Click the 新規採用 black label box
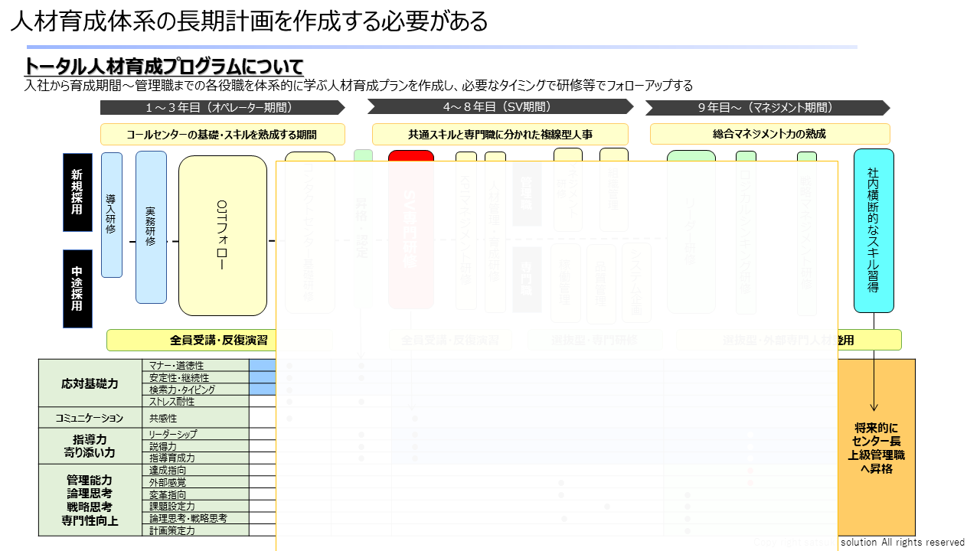Screen dimensions: 980x551 point(77,192)
